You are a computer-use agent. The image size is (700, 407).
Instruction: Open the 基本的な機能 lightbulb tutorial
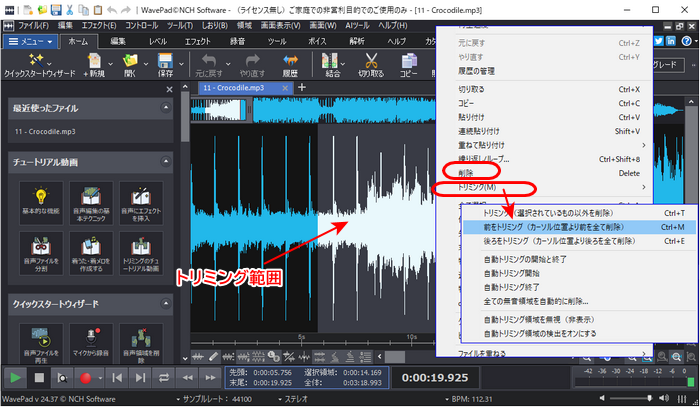(x=41, y=203)
